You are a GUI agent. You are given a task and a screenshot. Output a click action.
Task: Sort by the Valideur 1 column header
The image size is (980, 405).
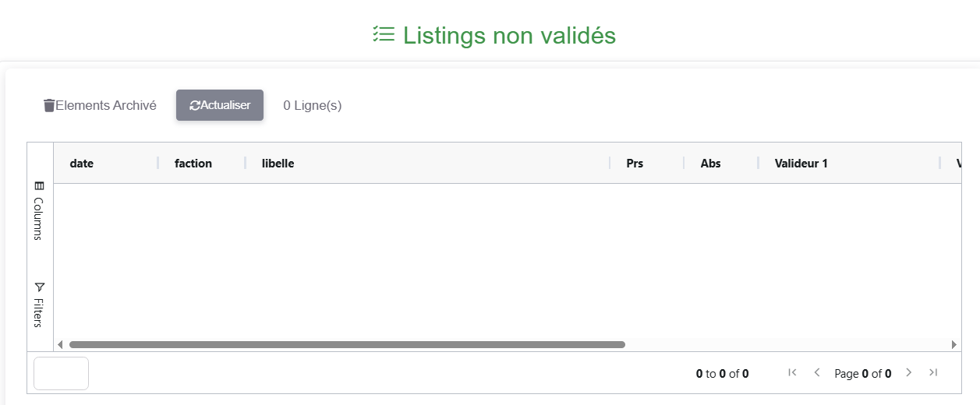click(x=801, y=164)
